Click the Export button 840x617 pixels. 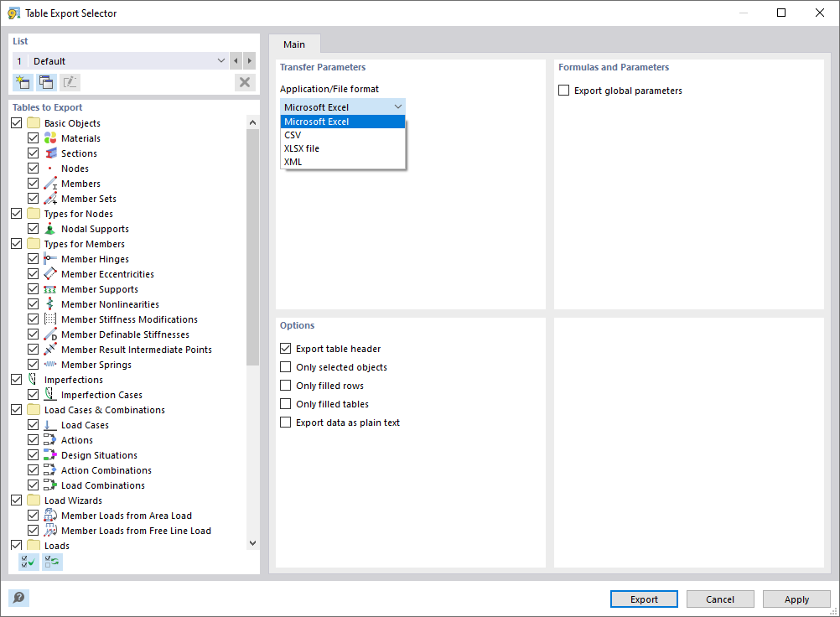pos(643,599)
